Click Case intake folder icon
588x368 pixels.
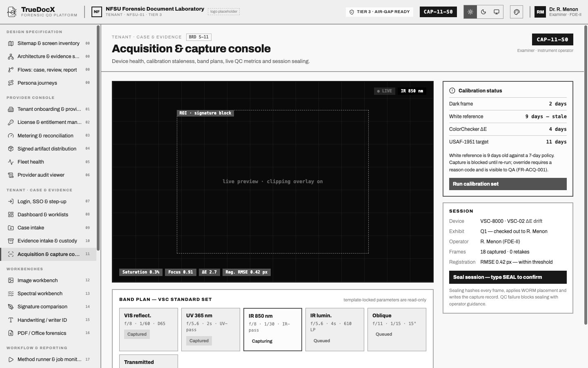coord(11,228)
